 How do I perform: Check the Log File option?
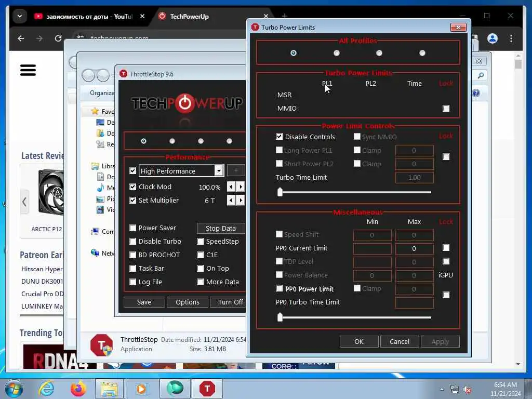(x=132, y=282)
